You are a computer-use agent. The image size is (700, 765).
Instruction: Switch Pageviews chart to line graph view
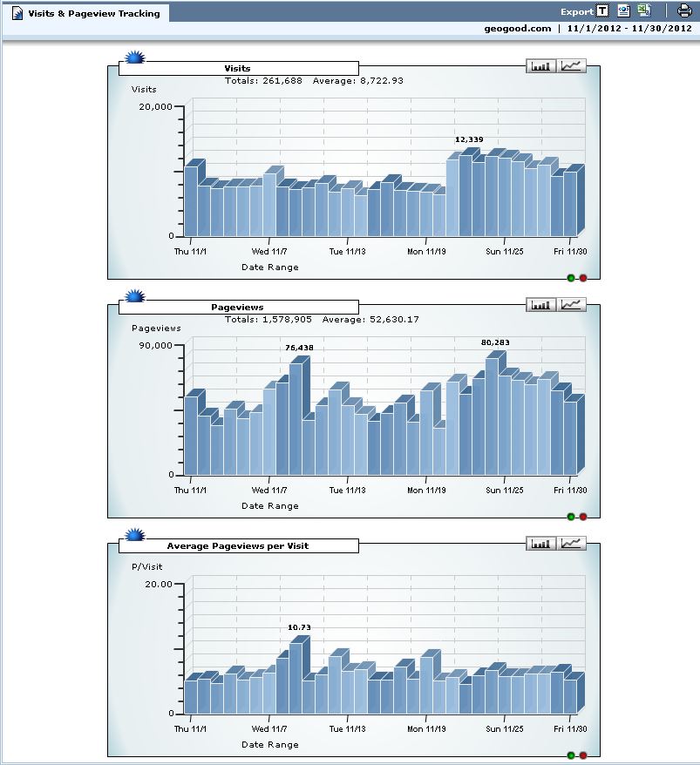coord(573,304)
